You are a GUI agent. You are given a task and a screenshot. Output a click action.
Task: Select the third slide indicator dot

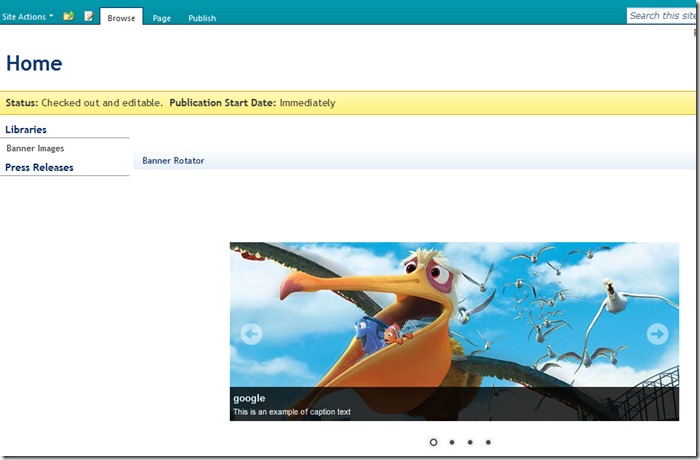[470, 442]
